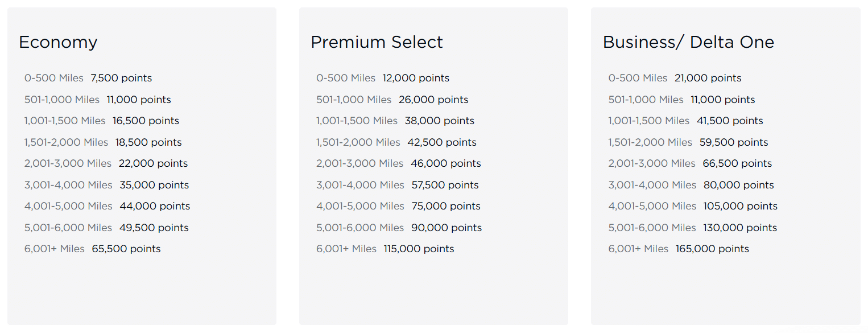Select the 66,500 points value

(737, 163)
